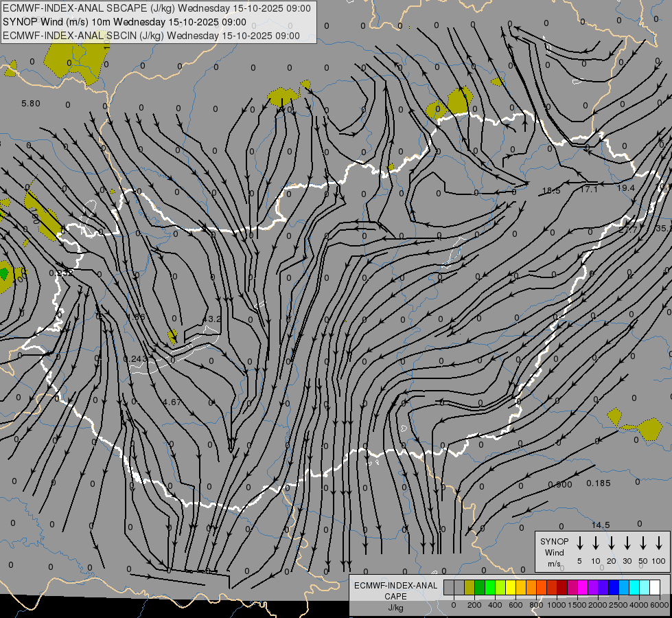
Task: Click the 20 m/s wind arrow in legend
Action: coord(611,543)
